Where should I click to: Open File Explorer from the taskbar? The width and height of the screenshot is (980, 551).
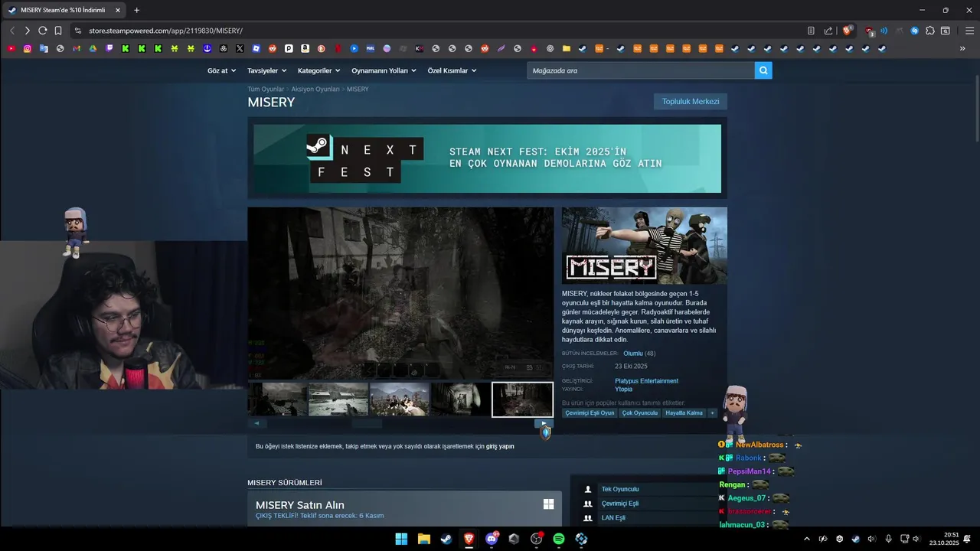point(423,539)
